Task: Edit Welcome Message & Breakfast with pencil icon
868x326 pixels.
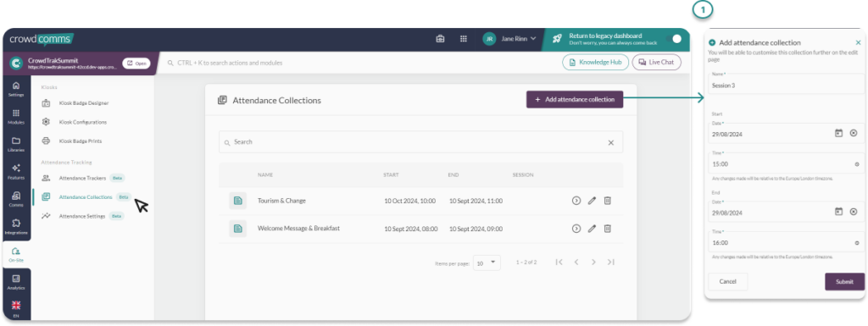Action: coord(592,229)
